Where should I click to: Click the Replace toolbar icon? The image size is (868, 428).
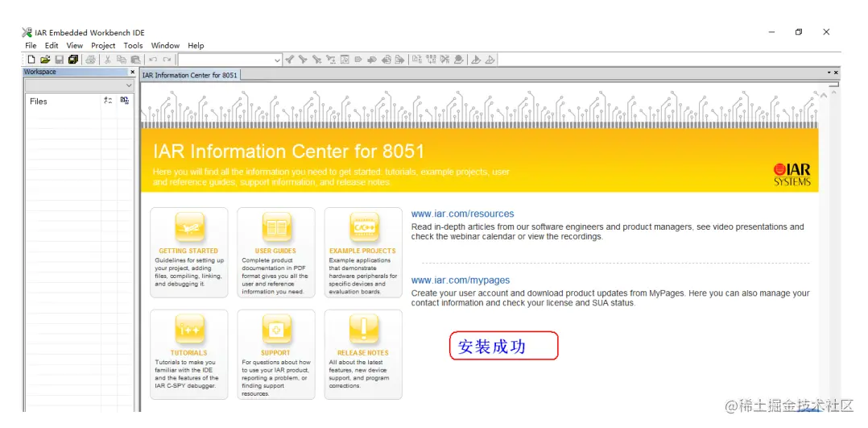331,60
